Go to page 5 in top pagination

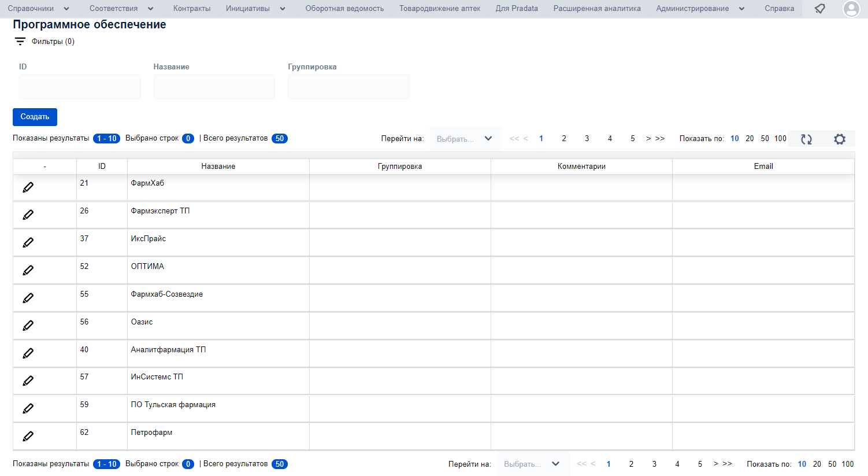click(633, 139)
